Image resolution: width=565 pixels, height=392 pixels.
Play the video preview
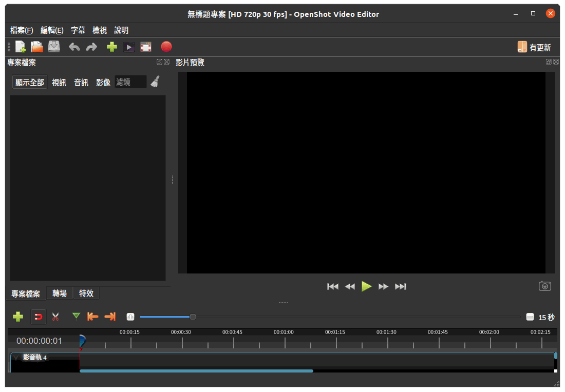coord(366,286)
